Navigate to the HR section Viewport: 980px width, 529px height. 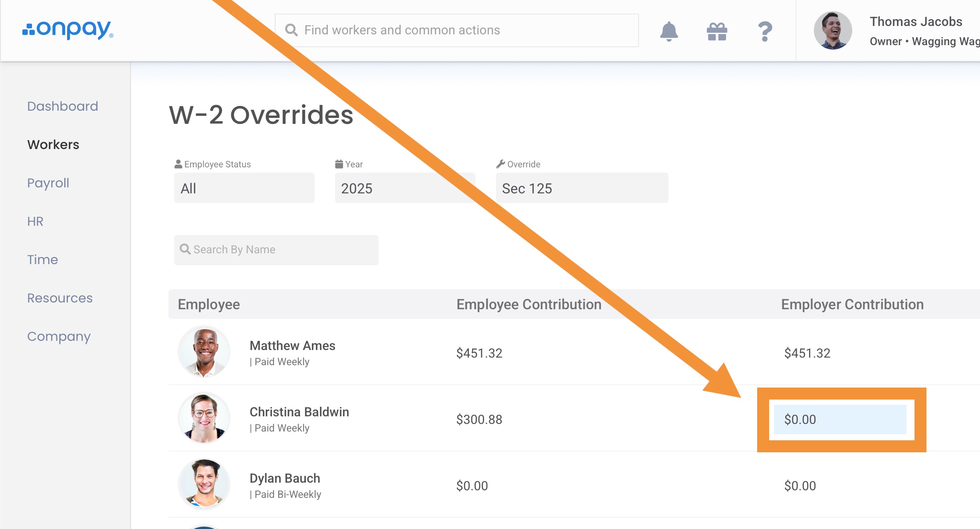[35, 221]
